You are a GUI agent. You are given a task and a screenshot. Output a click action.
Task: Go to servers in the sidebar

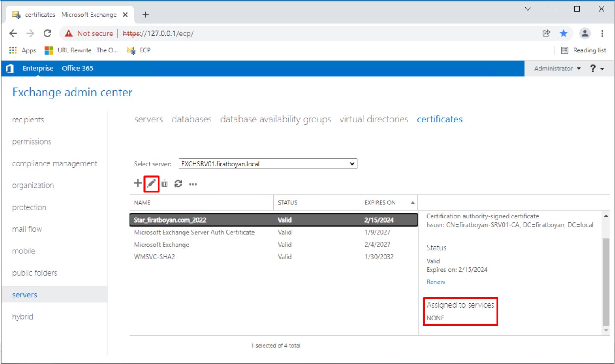[x=54, y=294]
